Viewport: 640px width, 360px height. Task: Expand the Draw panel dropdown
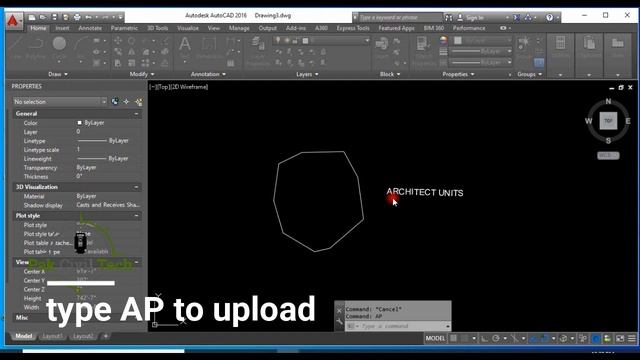pos(58,74)
